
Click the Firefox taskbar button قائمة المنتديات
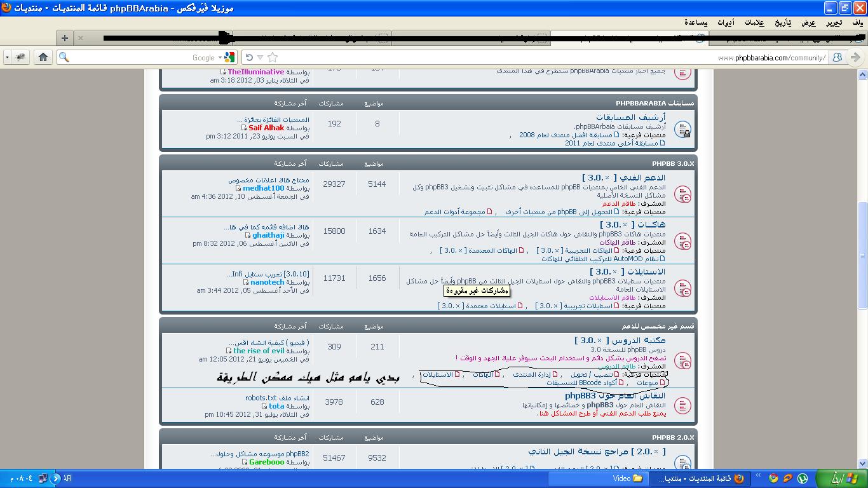pos(699,478)
